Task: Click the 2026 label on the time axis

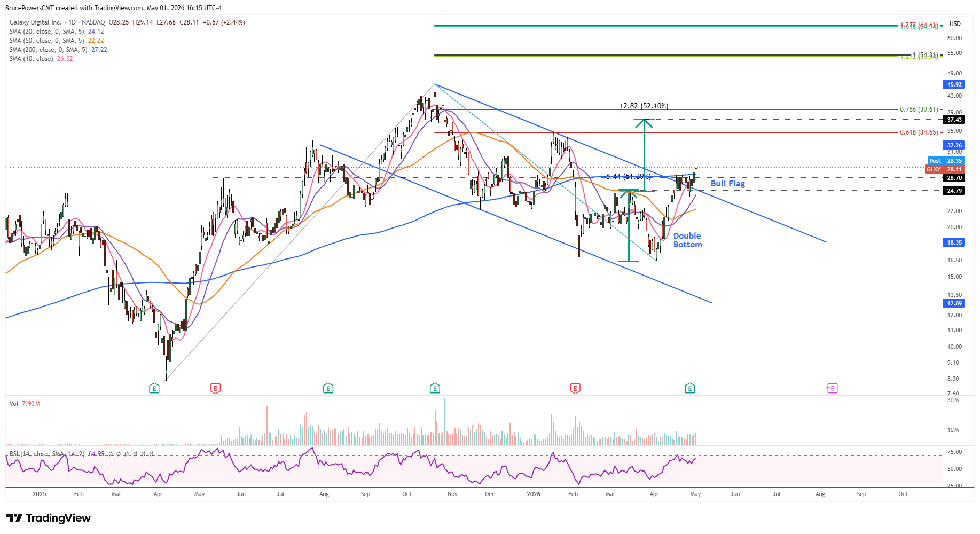Action: tap(534, 494)
